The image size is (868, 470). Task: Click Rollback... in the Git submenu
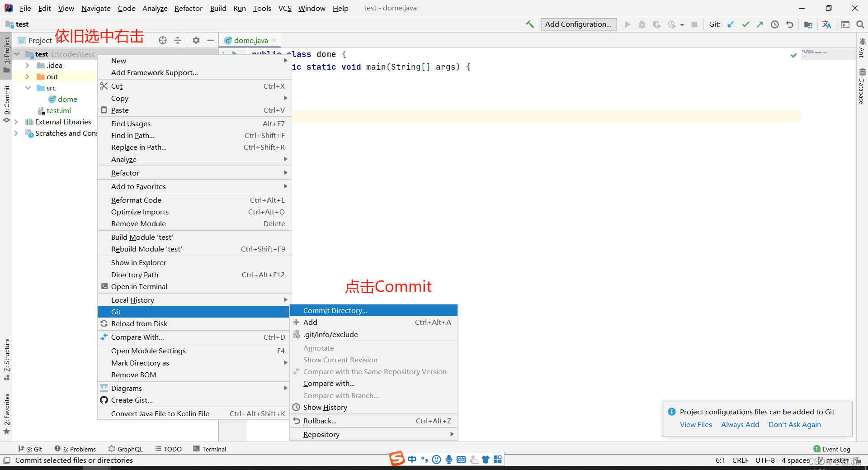(373, 421)
